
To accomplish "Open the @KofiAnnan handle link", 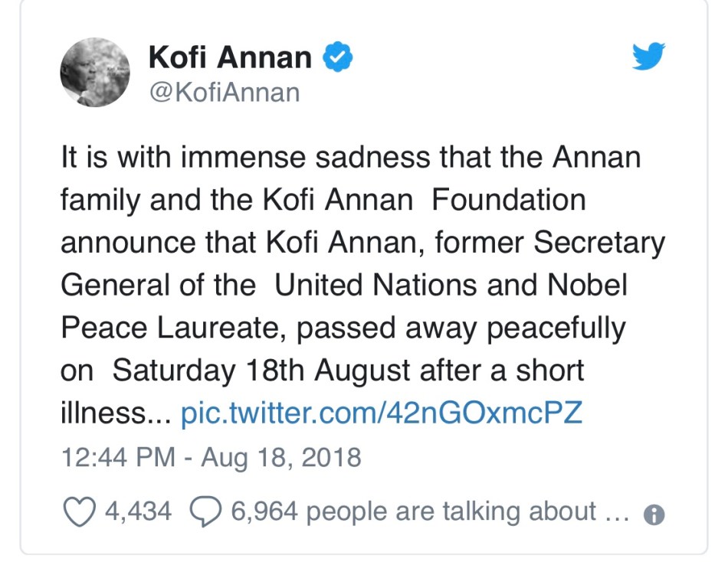I will (226, 93).
